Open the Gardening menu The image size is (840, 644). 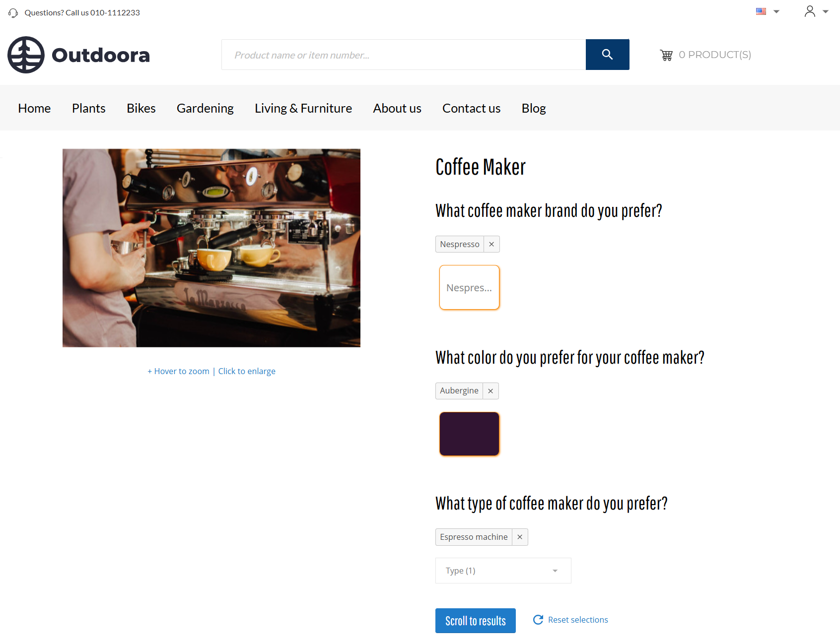205,108
